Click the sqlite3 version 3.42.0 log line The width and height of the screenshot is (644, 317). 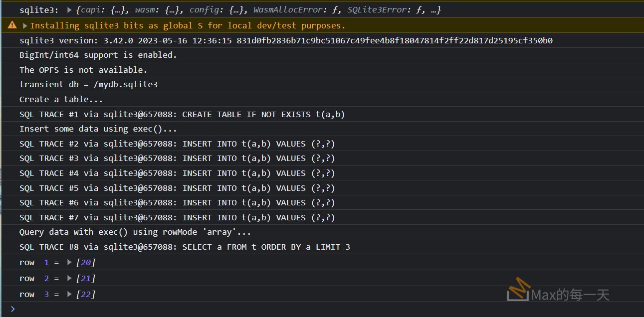pos(285,40)
